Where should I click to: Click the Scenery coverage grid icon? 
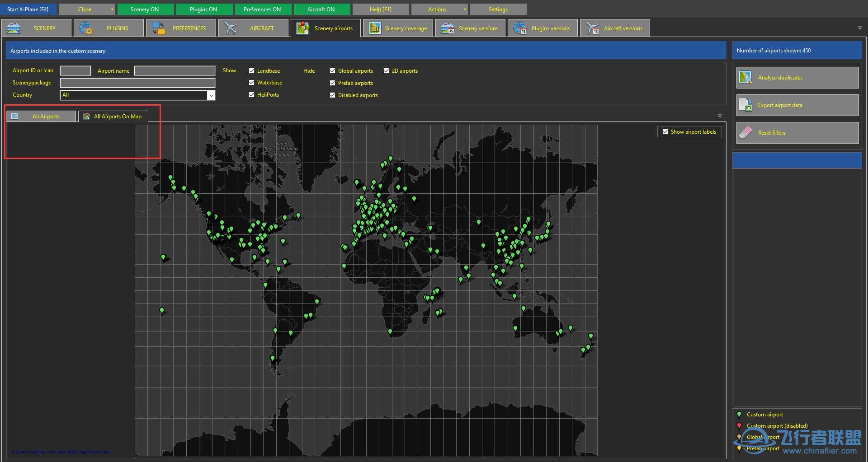[375, 28]
